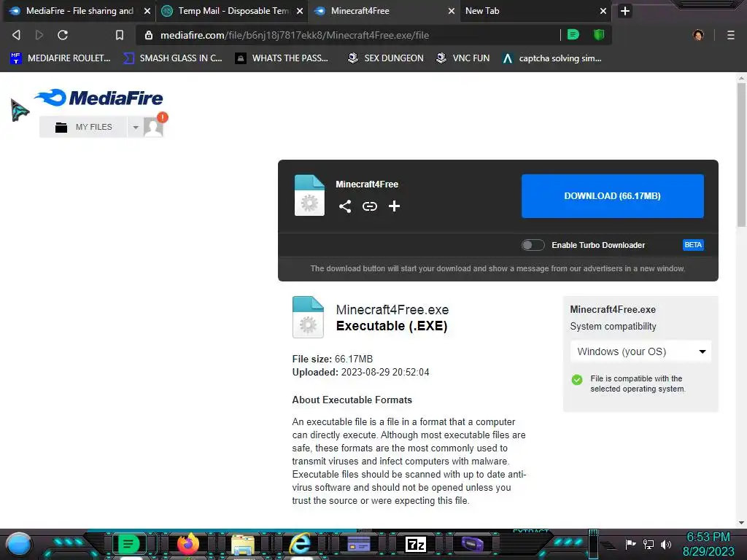Click the browser forward arrow
747x560 pixels.
pyautogui.click(x=39, y=35)
